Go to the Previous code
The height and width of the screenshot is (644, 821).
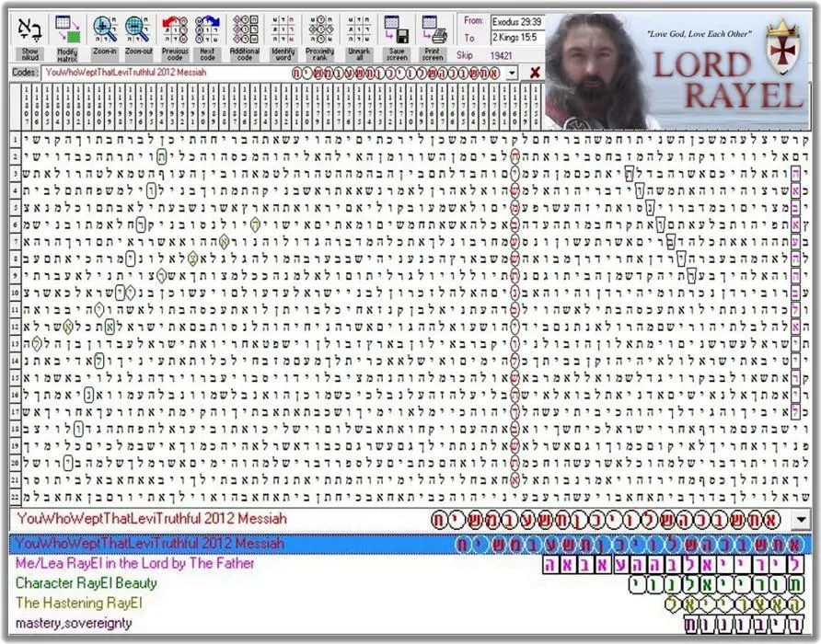coord(175,38)
